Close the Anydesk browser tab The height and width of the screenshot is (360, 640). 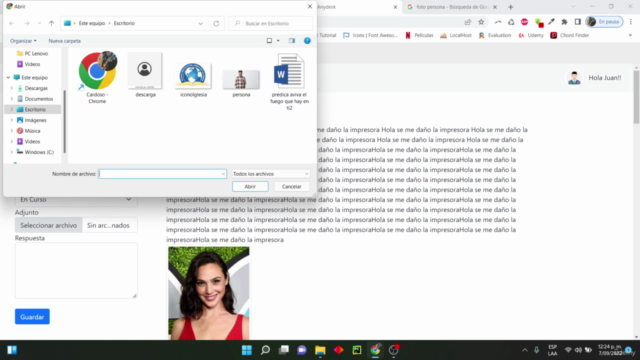395,7
